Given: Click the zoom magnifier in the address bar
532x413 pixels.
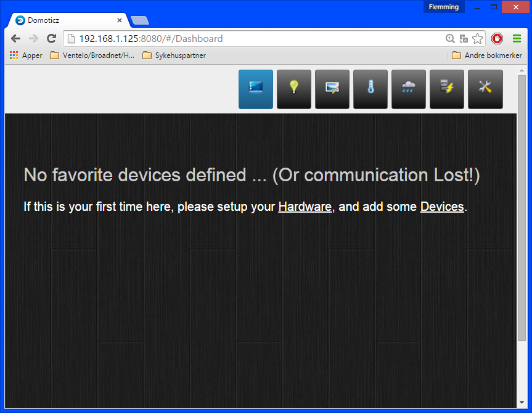Looking at the screenshot, I should (x=450, y=39).
